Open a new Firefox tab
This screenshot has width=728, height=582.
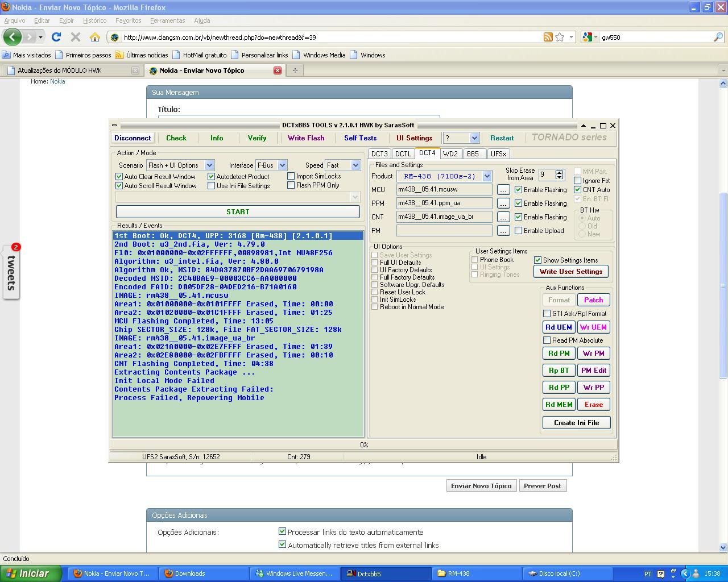pyautogui.click(x=295, y=70)
